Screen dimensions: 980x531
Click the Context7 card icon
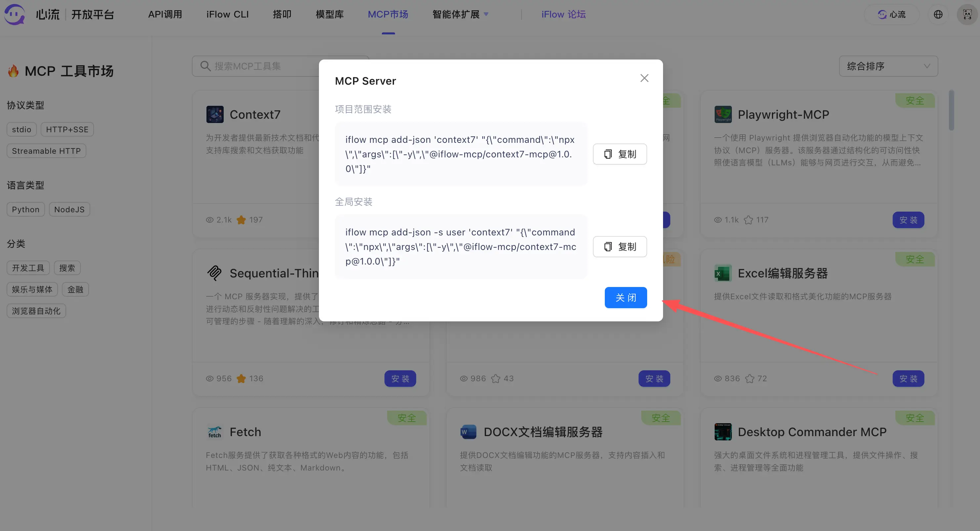click(x=215, y=114)
